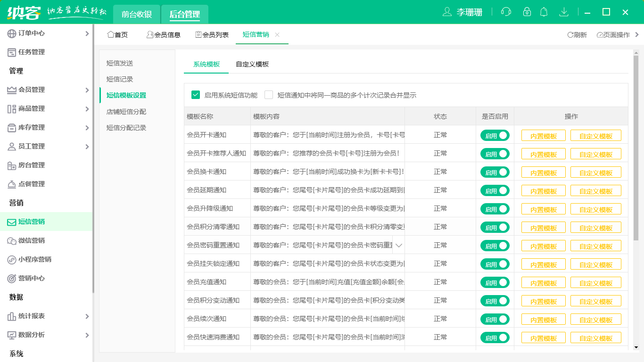Click the 员工管理 person icon
This screenshot has height=362, width=644.
(12, 147)
